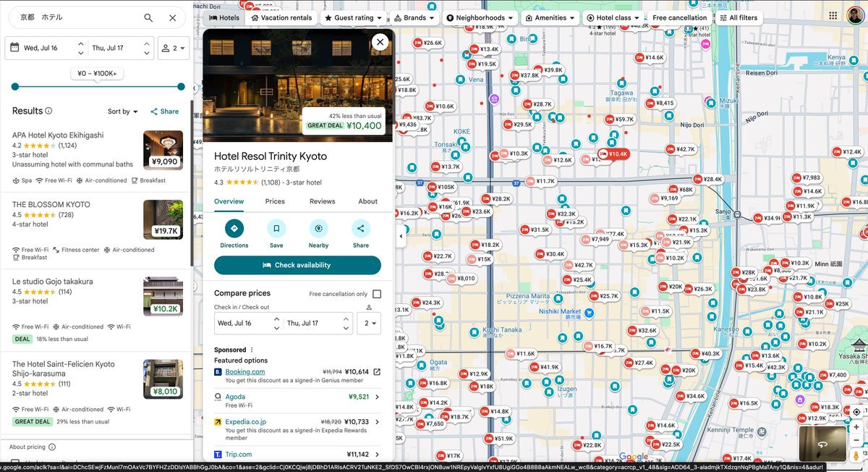Click the ¥28.4K hotel map pin
The image size is (868, 472).
coord(708,180)
